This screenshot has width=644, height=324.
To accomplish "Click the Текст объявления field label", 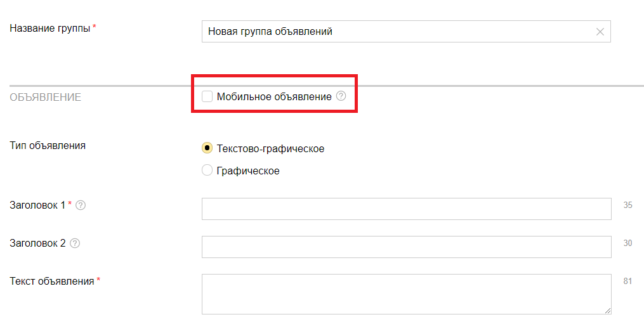I will (52, 282).
